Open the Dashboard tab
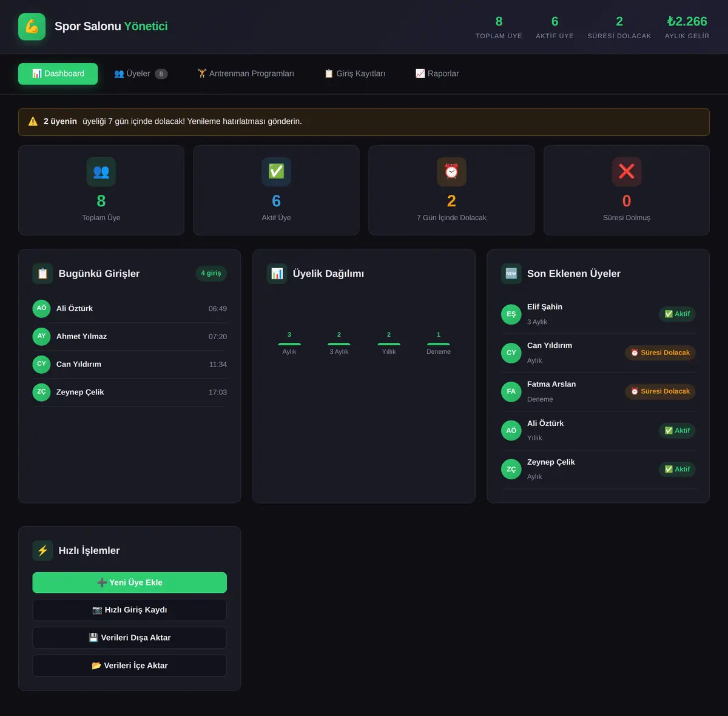The height and width of the screenshot is (716, 728). click(58, 73)
